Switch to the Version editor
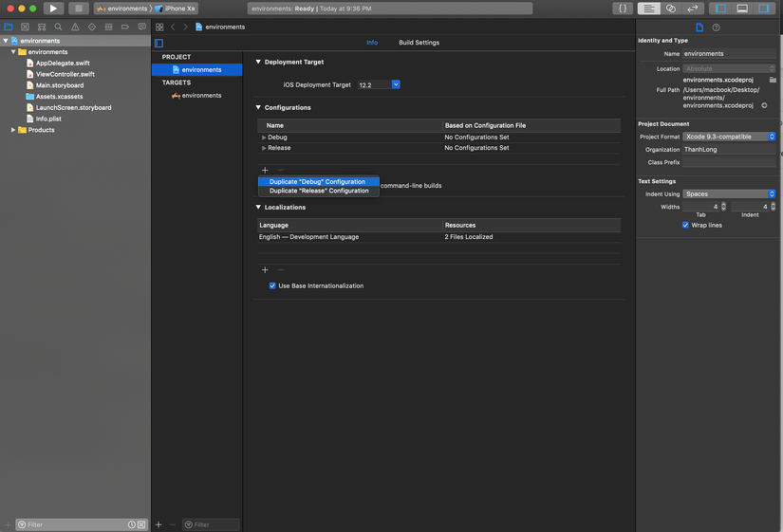The height and width of the screenshot is (532, 783). [693, 9]
